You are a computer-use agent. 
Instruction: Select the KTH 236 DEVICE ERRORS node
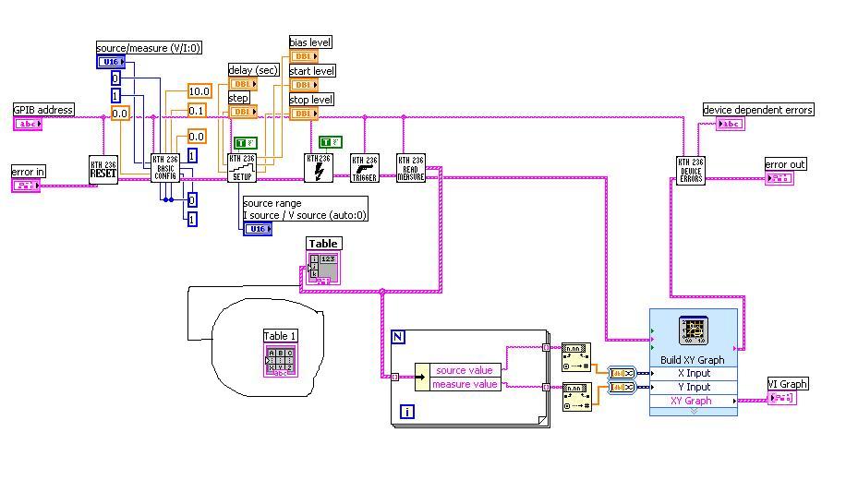[x=691, y=170]
